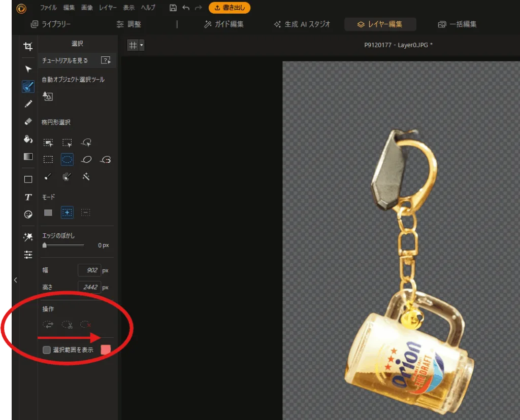Redo the last action
This screenshot has width=520, height=420.
pyautogui.click(x=199, y=8)
